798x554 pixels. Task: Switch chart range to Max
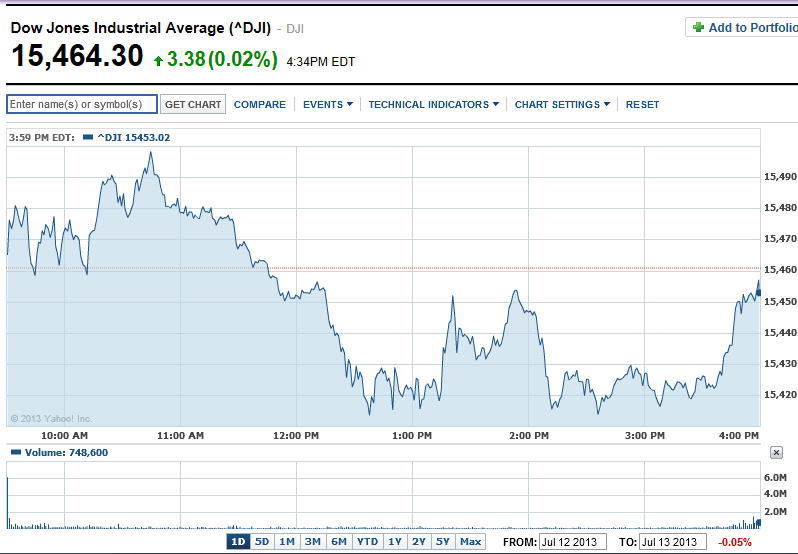470,542
